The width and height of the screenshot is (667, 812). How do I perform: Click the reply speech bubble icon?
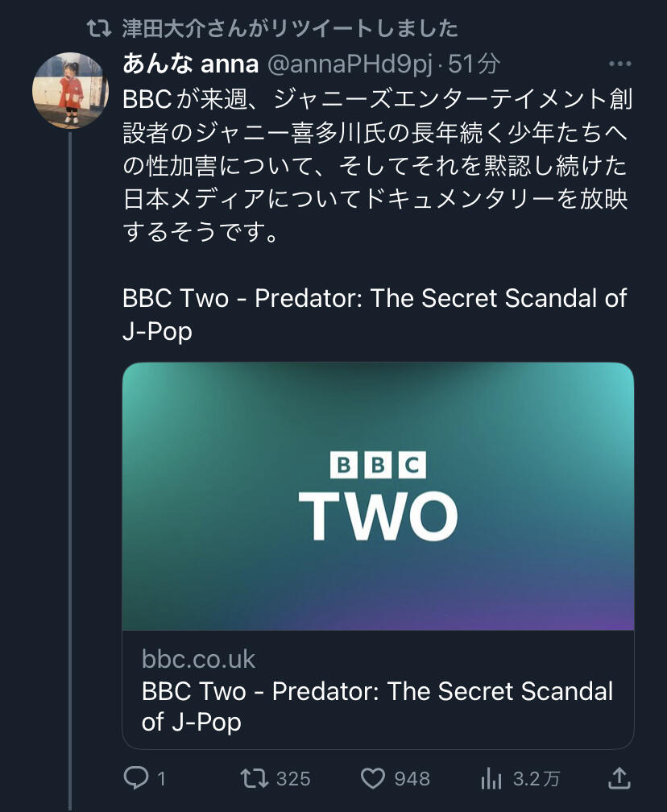point(136,778)
